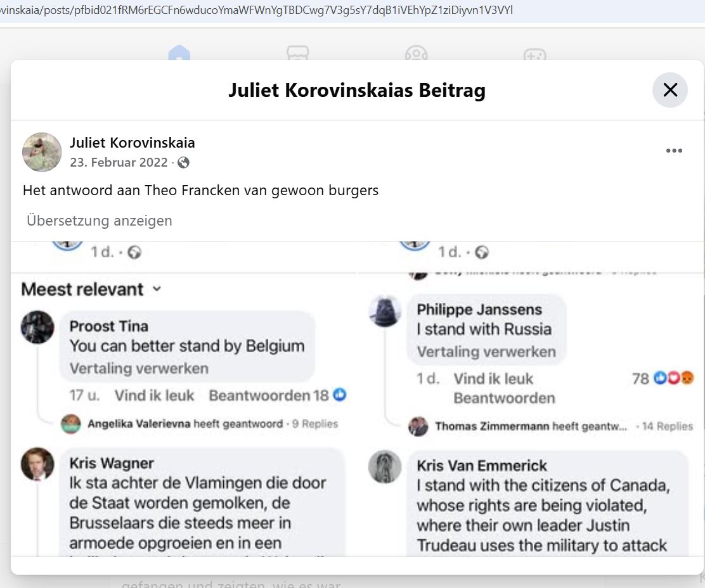Screen dimensions: 705x588
Task: Open Juliet Korovinskaia's profile name link
Action: [x=133, y=143]
